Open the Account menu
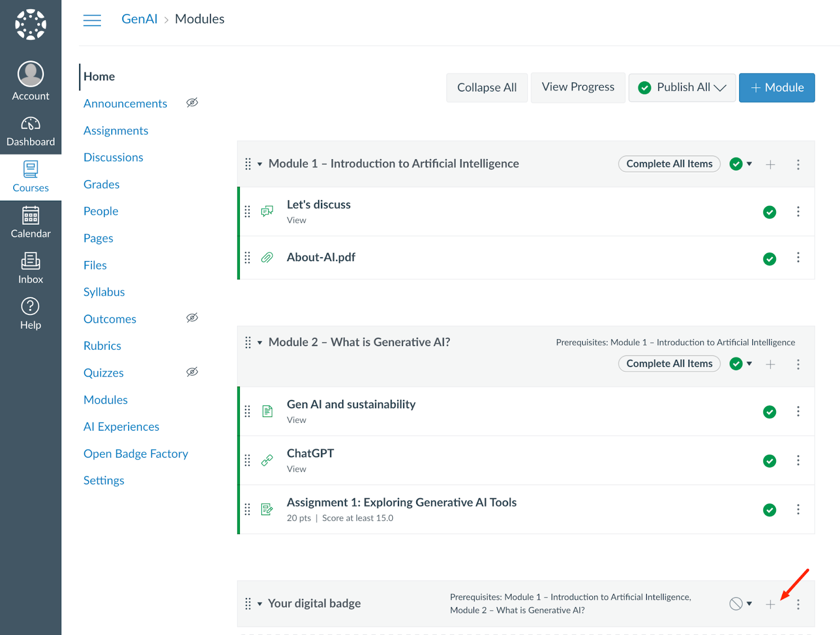 coord(30,81)
